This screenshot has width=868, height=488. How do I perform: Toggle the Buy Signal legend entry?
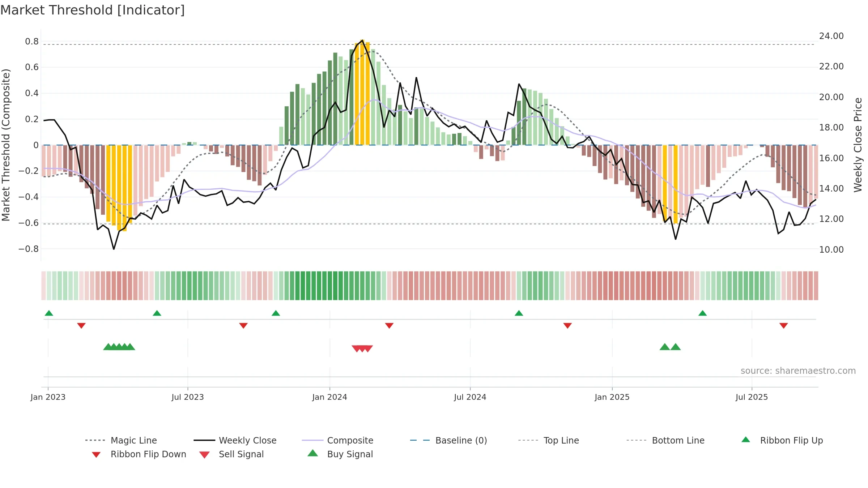340,454
